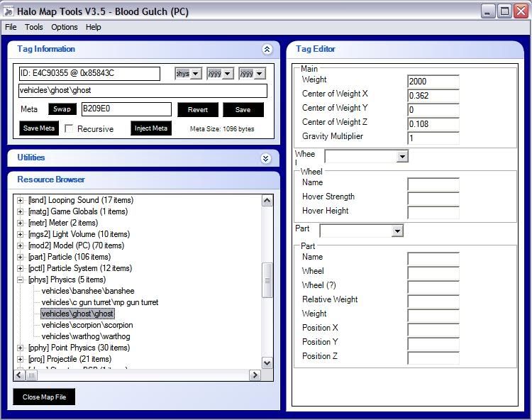Click the ID field E4C90355

click(x=89, y=73)
